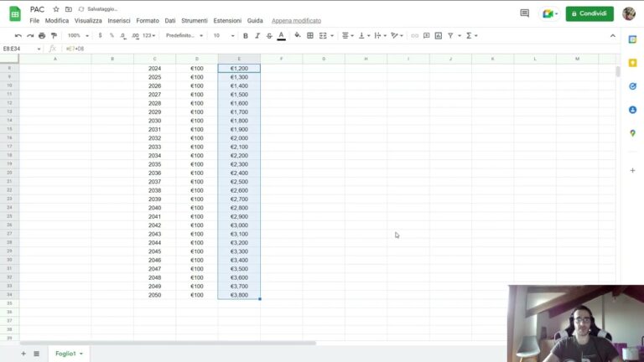Image resolution: width=644 pixels, height=362 pixels.
Task: Open the Strumenti menu
Action: click(195, 20)
